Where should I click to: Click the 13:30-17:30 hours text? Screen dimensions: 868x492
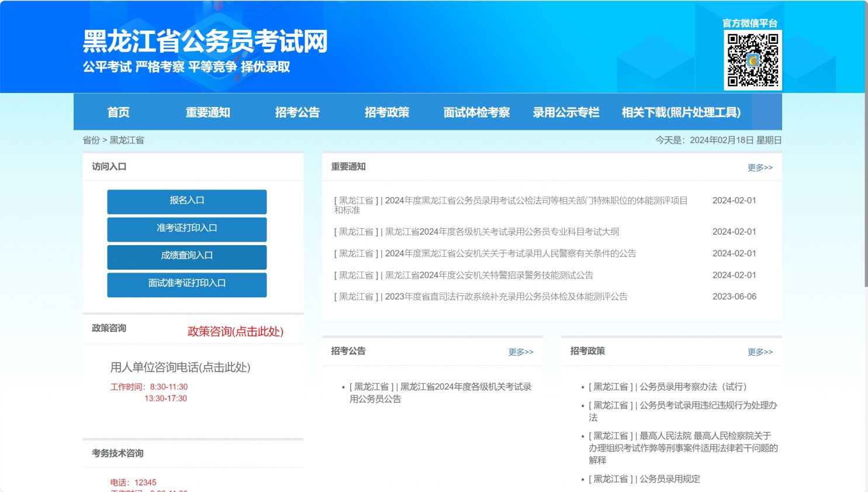166,398
